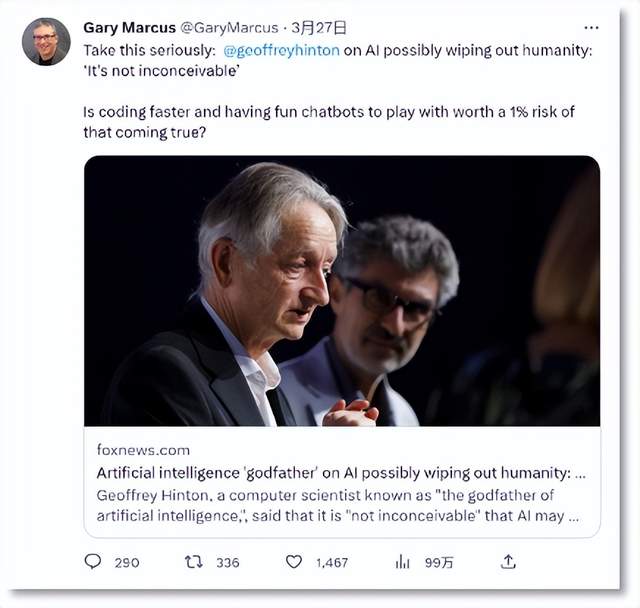Open Gary Marcus profile avatar
Image resolution: width=640 pixels, height=608 pixels.
45,41
